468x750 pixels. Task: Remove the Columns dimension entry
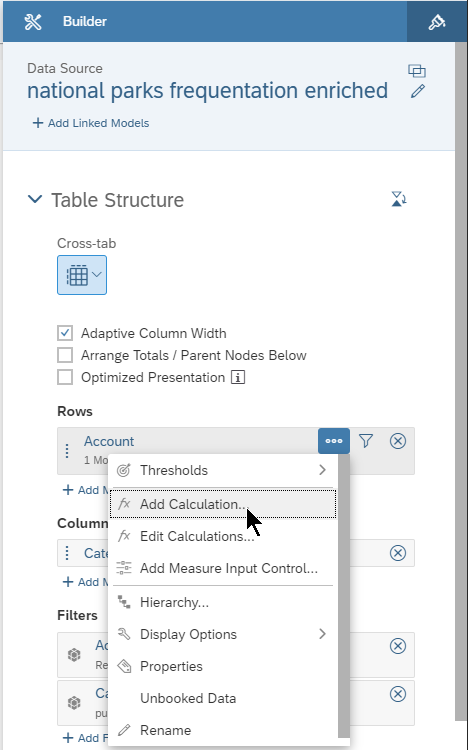pyautogui.click(x=398, y=553)
